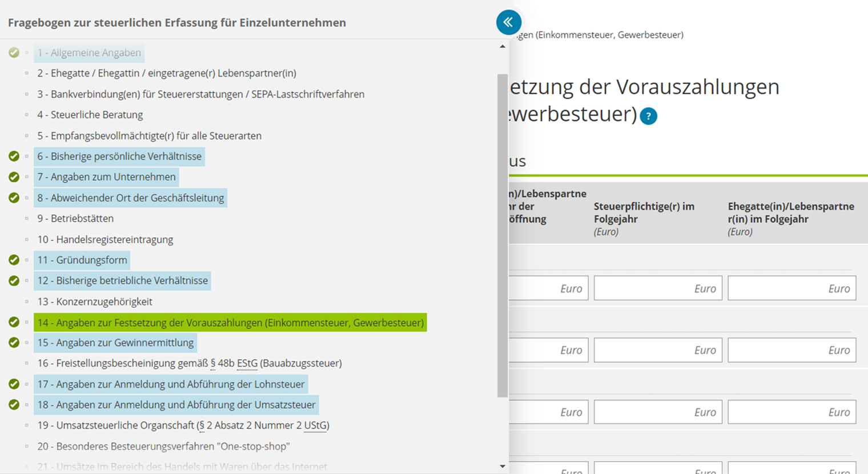The image size is (868, 474).
Task: Click checkmark beside 12 - Bisherige betriebliche Verhältnisse
Action: click(x=14, y=281)
